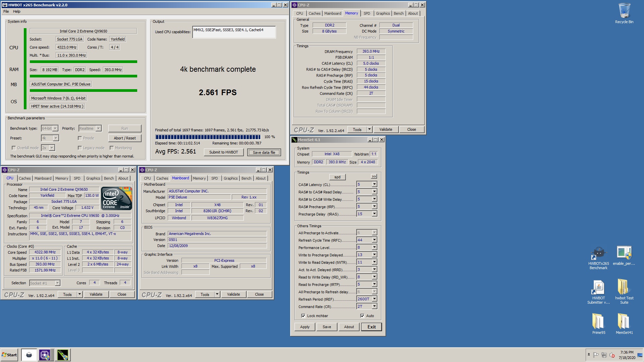Switch to SPD tab in CPU-Z Memory window

367,13
